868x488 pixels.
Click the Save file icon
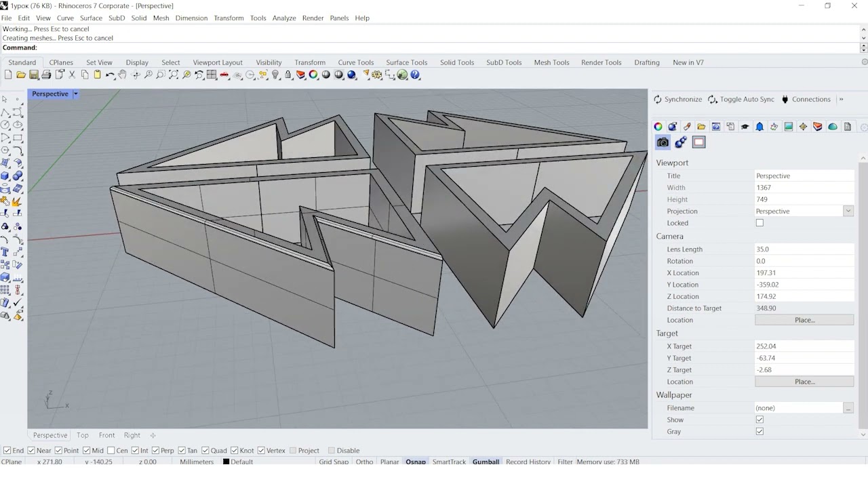[34, 75]
